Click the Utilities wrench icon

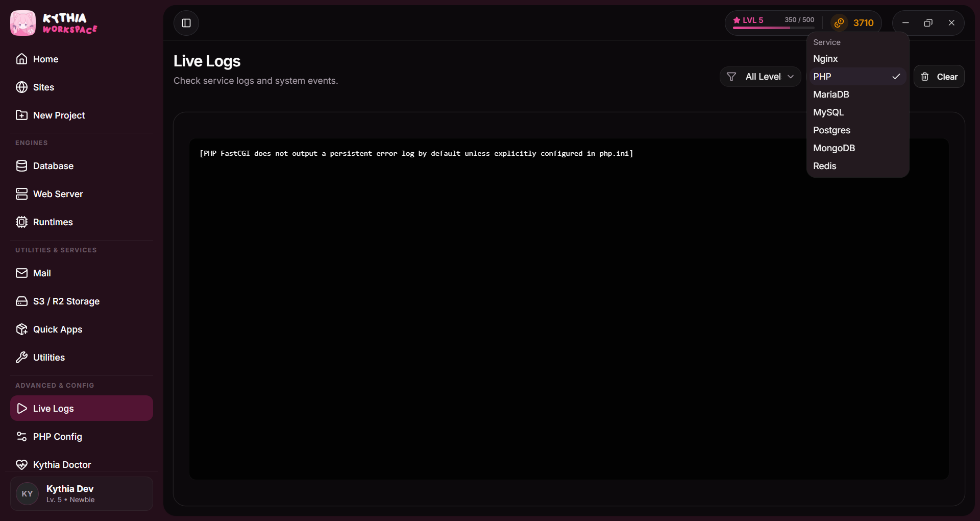click(21, 357)
